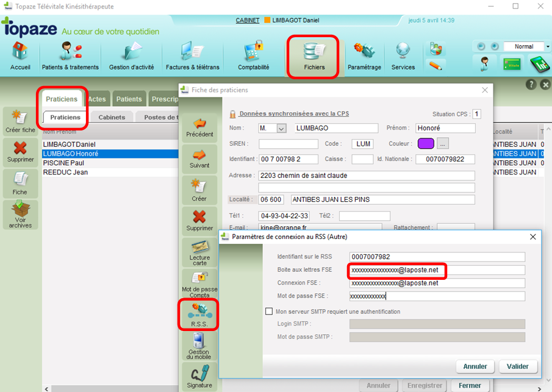Click the purple Couleur swatch

[x=426, y=143]
